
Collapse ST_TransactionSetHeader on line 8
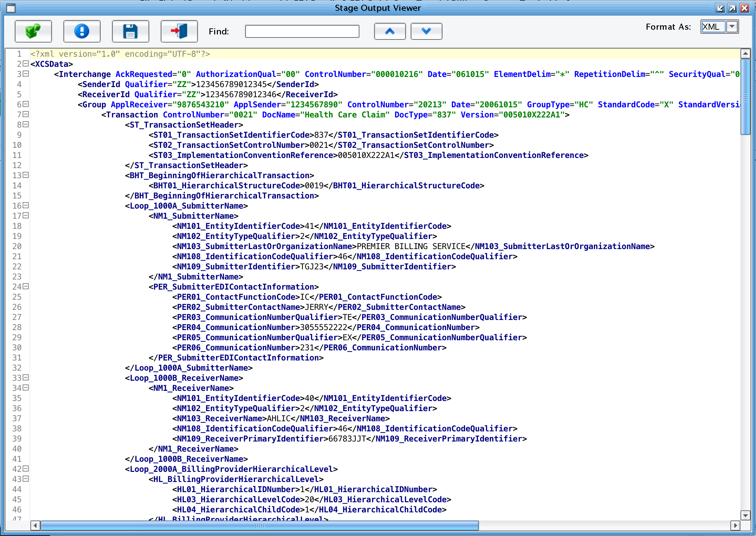(x=26, y=124)
